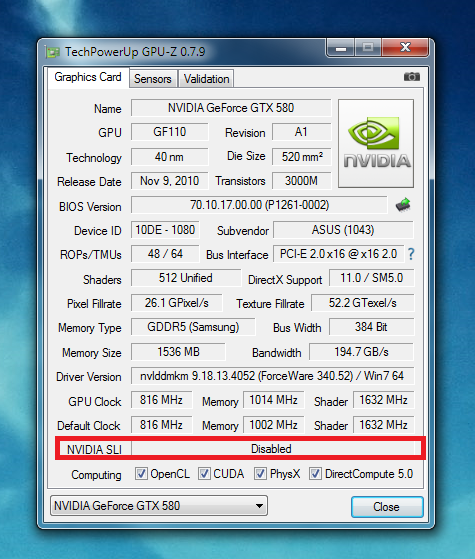This screenshot has height=559, width=475.
Task: Click the Technology field 40 nm
Action: click(x=170, y=157)
